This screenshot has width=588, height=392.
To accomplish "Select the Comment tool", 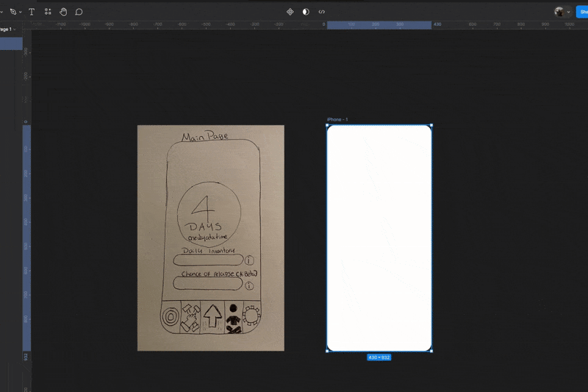I will tap(79, 12).
